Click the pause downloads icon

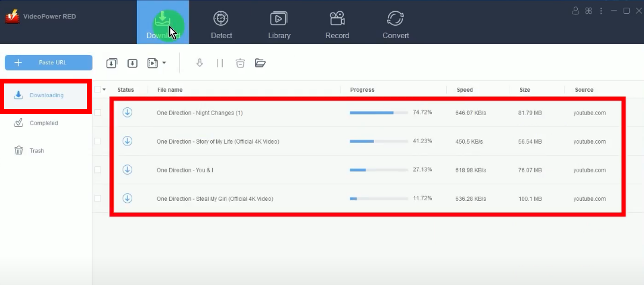pos(220,63)
